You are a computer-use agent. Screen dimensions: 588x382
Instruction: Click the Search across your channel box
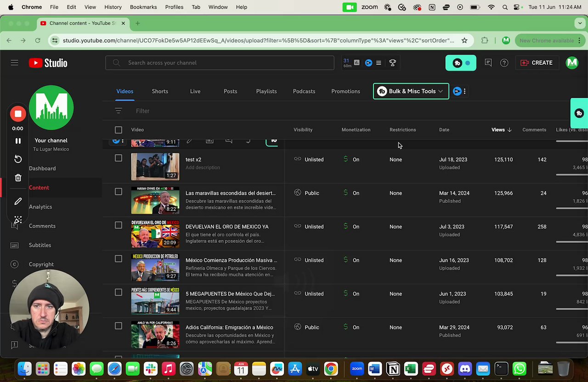click(220, 63)
